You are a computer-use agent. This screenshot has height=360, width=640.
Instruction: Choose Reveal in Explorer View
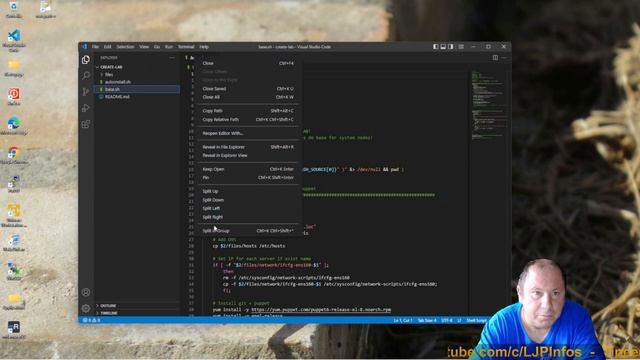point(248,155)
